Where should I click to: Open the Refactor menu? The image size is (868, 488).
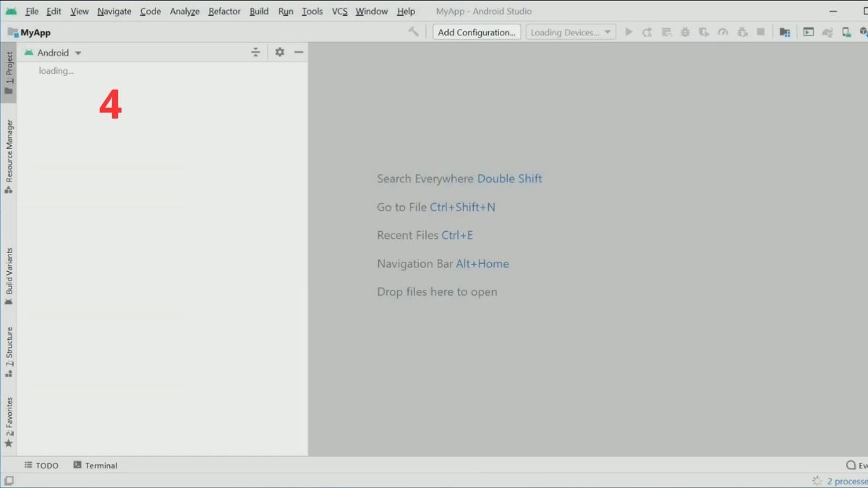coord(224,11)
